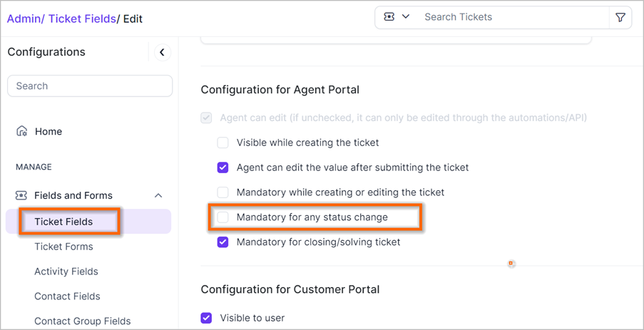Uncheck Agent can edit value after submitting
The width and height of the screenshot is (644, 330).
pyautogui.click(x=223, y=167)
